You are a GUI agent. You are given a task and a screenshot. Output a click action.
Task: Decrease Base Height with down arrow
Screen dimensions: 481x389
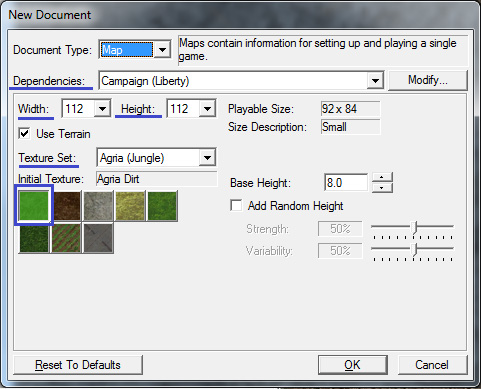pyautogui.click(x=382, y=188)
